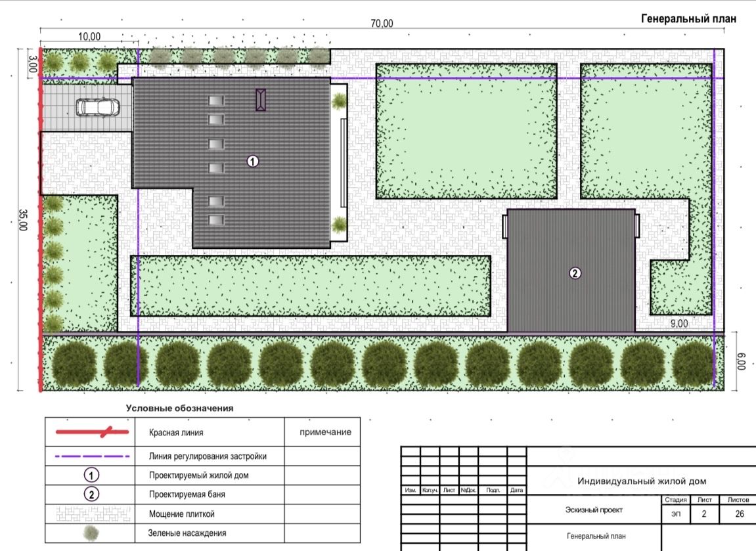Screen dimensions: 756x551
Task: Click the circled 2 in legend table
Action: pyautogui.click(x=91, y=494)
